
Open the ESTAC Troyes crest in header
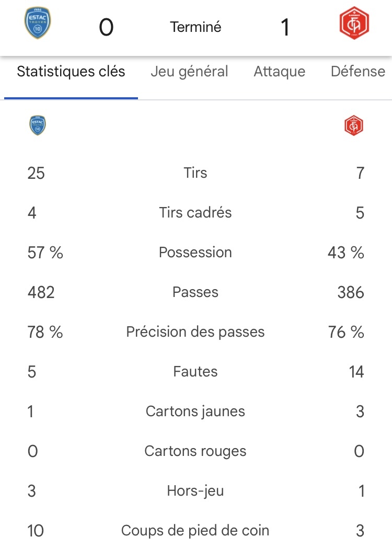[38, 23]
